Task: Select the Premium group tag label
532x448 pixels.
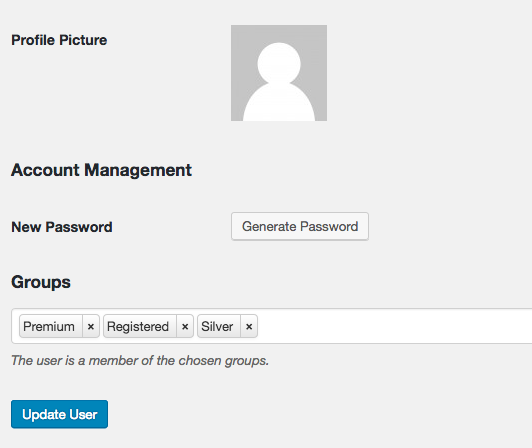Action: (51, 326)
